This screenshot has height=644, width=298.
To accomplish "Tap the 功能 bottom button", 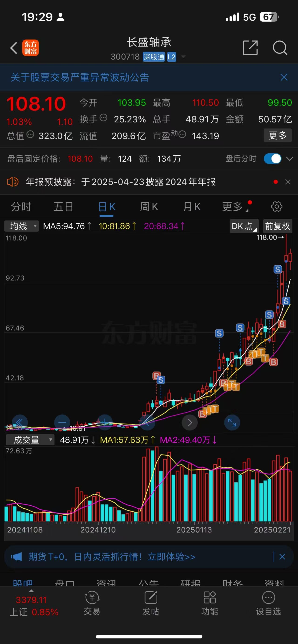I will pos(210,604).
